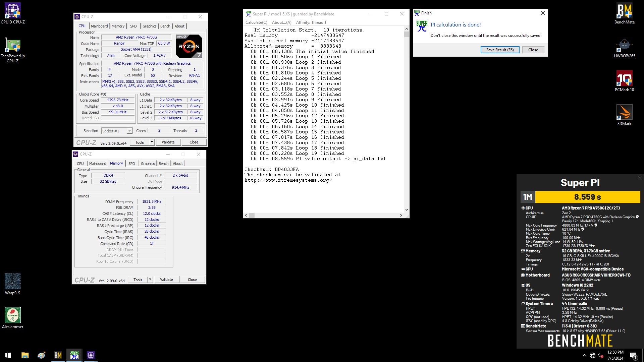Open Graphics tab in upper CPU-Z window
Image resolution: width=644 pixels, height=362 pixels.
click(149, 26)
